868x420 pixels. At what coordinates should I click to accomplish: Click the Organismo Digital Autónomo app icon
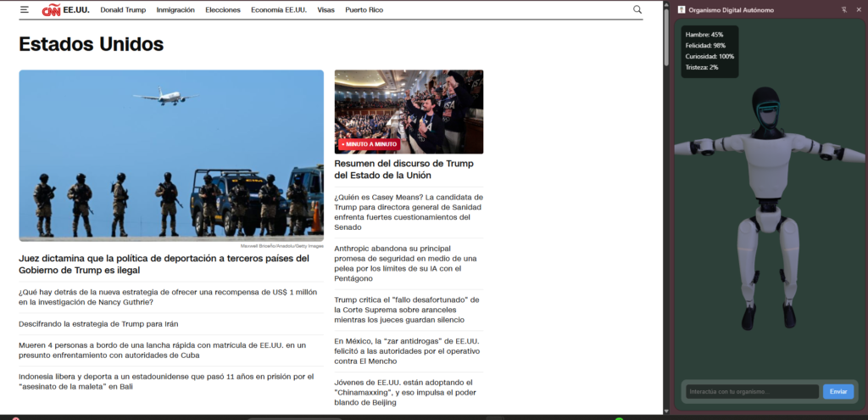(681, 9)
